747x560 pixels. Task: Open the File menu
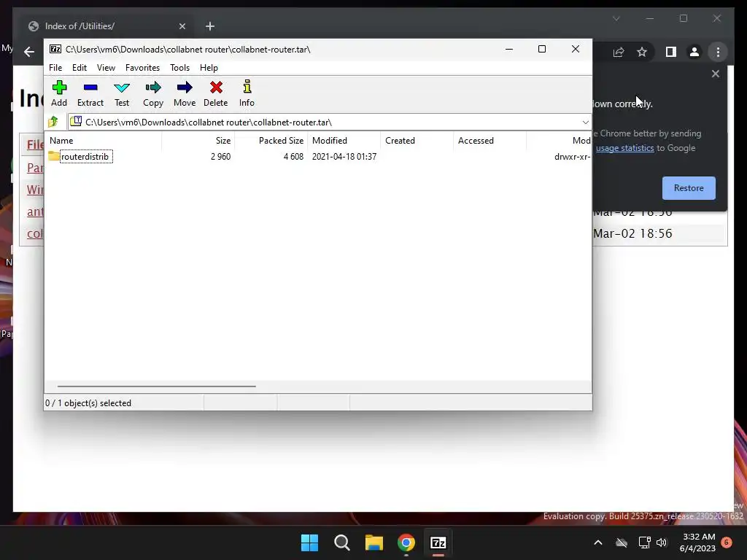pos(55,68)
